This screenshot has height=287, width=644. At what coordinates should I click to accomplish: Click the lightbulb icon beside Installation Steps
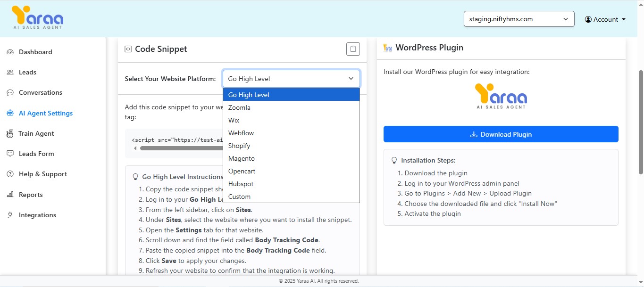click(394, 160)
